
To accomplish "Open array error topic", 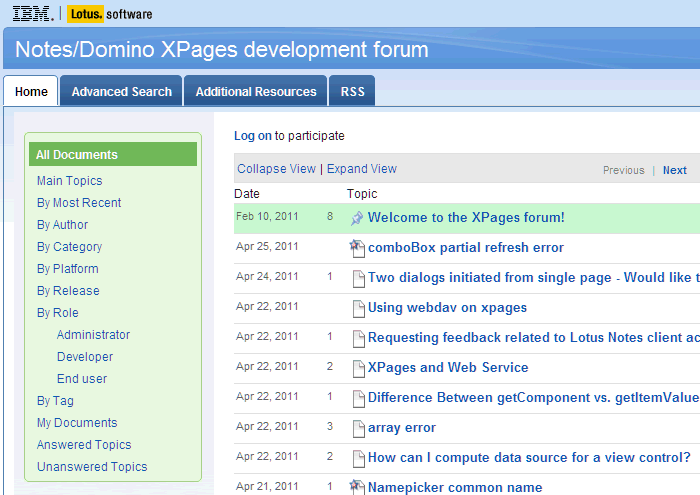I will [x=402, y=428].
